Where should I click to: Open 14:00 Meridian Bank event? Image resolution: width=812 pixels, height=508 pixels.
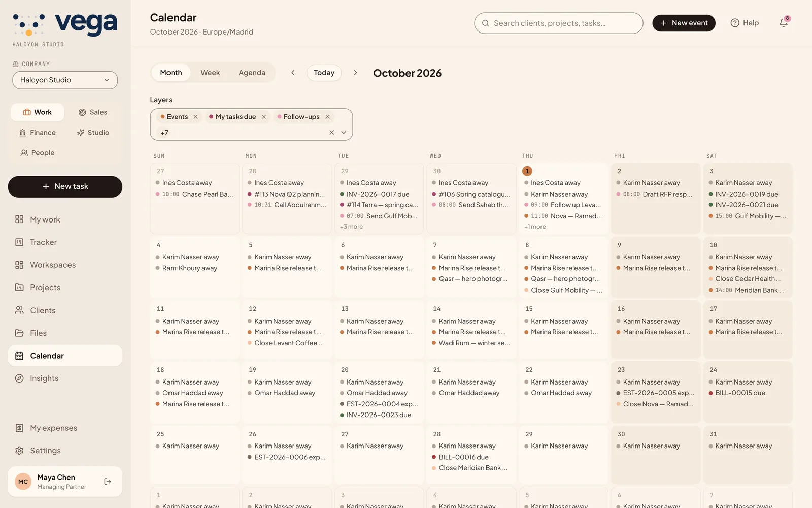(747, 290)
